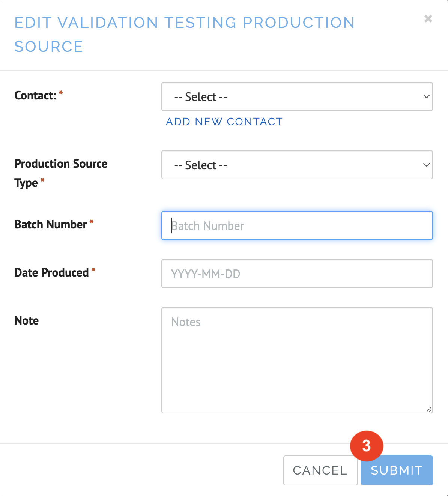Expand the Production Source Type dropdown
The height and width of the screenshot is (496, 448).
[296, 165]
